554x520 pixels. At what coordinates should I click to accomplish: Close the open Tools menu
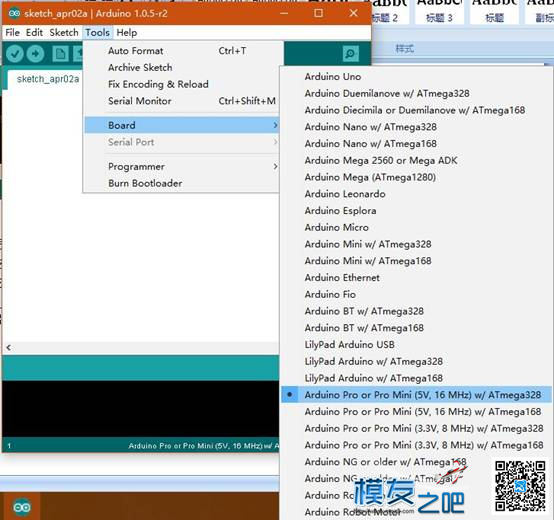[98, 32]
